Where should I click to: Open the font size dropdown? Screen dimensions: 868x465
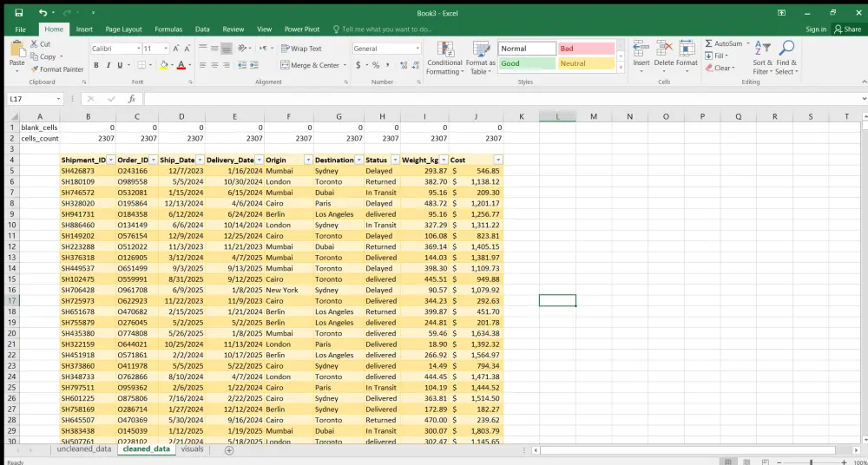166,49
